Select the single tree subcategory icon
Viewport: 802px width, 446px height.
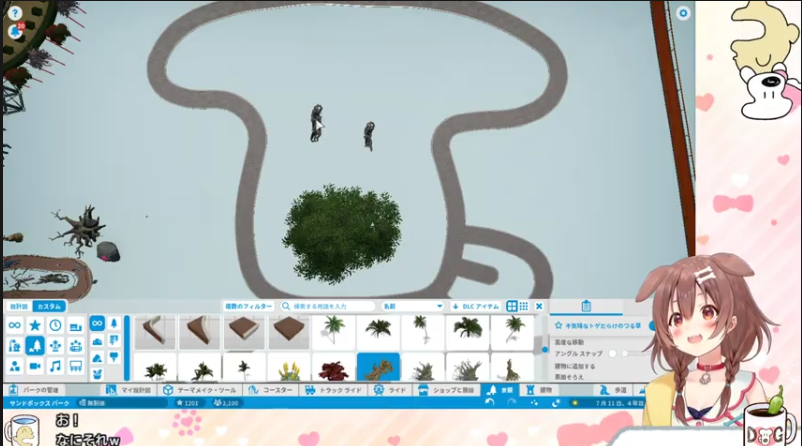tap(114, 323)
